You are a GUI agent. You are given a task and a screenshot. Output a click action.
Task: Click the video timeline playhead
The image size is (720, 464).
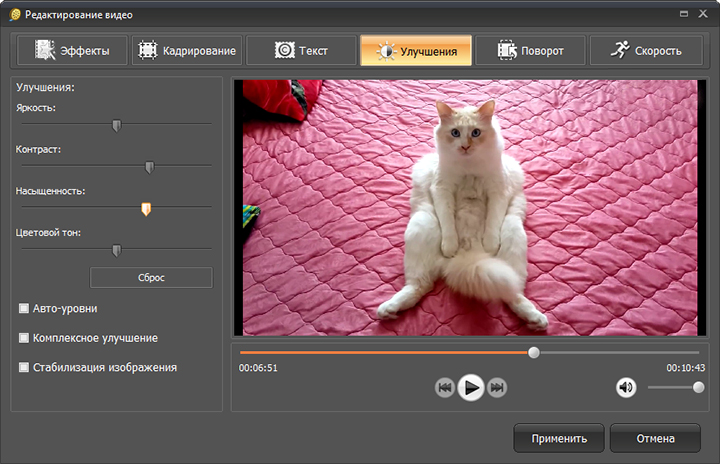[534, 352]
